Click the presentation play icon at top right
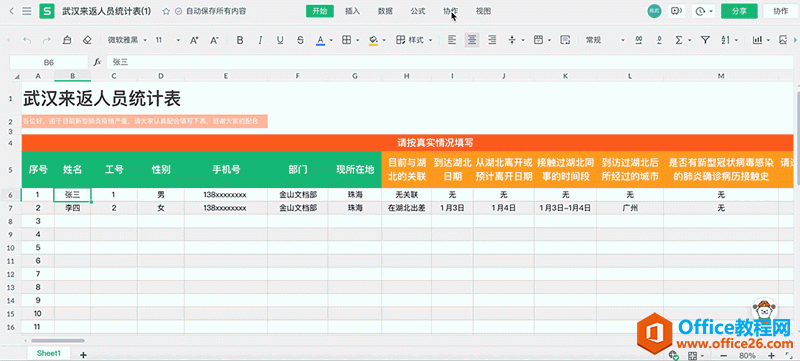 (x=677, y=11)
